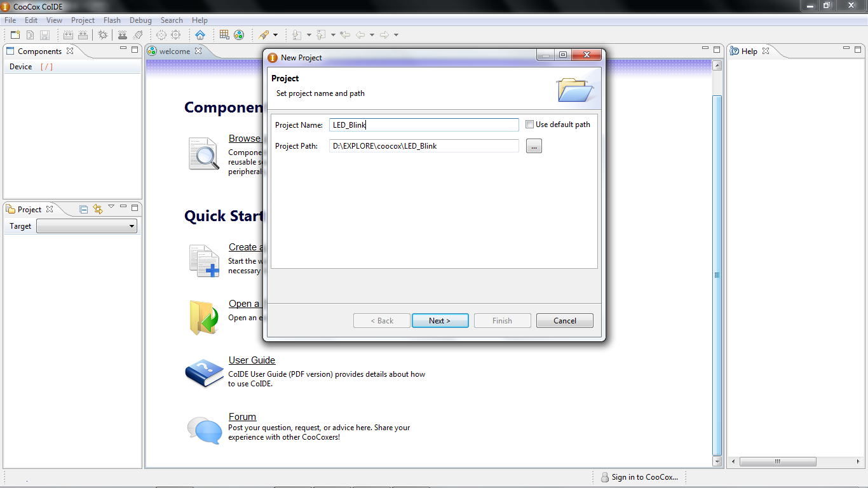Open Forward history dropdown arrow

pos(396,35)
